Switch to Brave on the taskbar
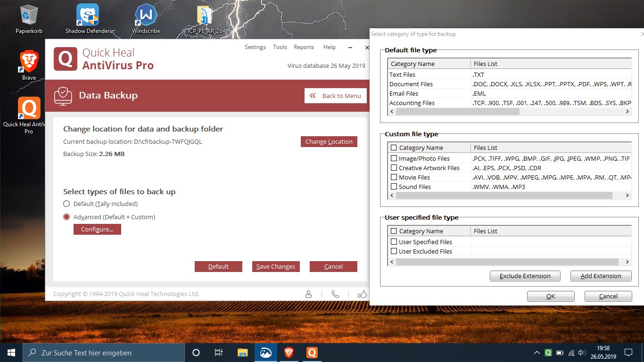The width and height of the screenshot is (644, 362). (289, 353)
